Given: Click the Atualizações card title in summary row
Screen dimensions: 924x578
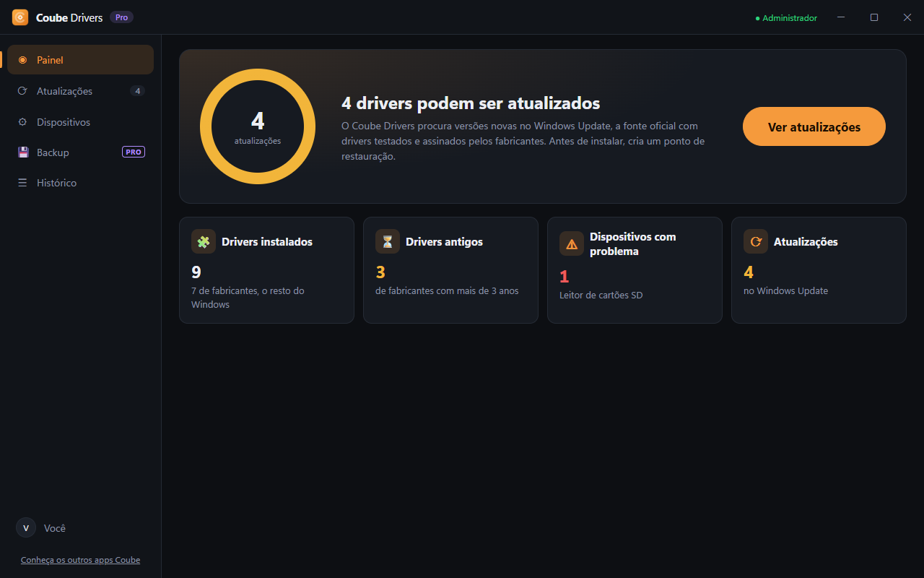Looking at the screenshot, I should coord(806,242).
